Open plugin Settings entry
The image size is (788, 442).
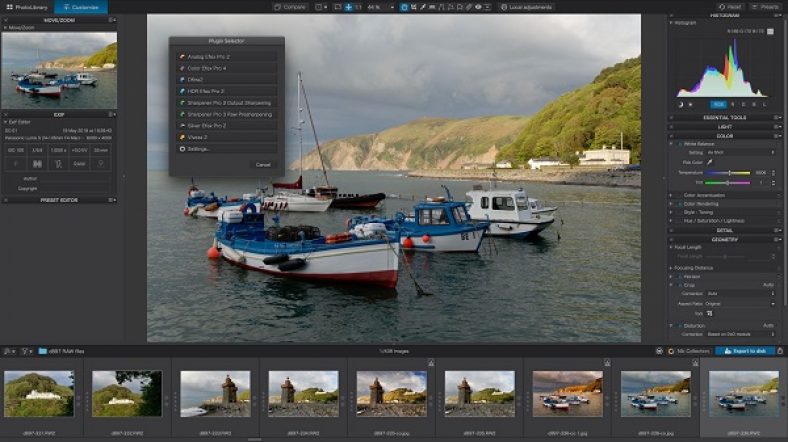pyautogui.click(x=198, y=148)
